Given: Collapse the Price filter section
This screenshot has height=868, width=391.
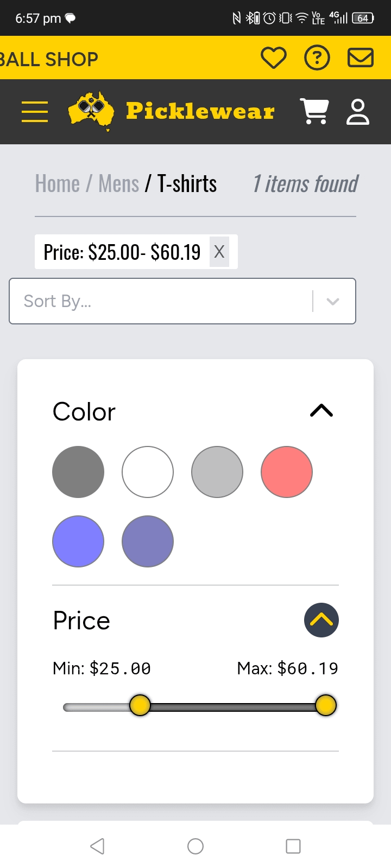Looking at the screenshot, I should [x=321, y=620].
